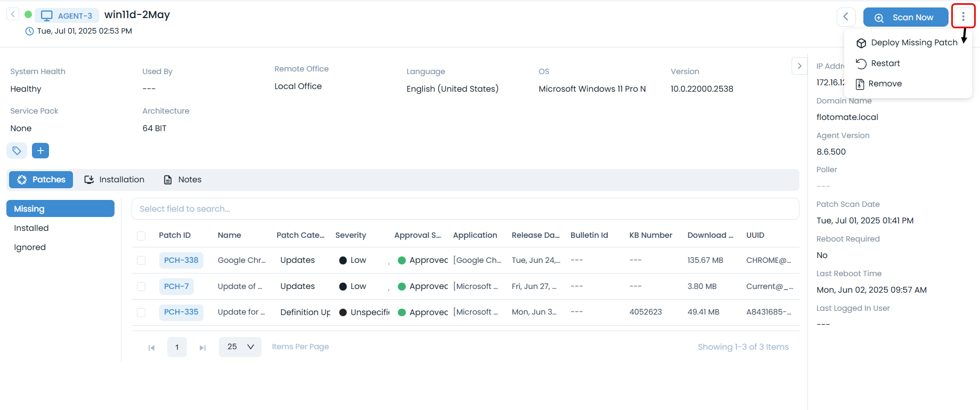The height and width of the screenshot is (410, 980).
Task: Click previous arrow left of Scan Now
Action: coord(846,17)
